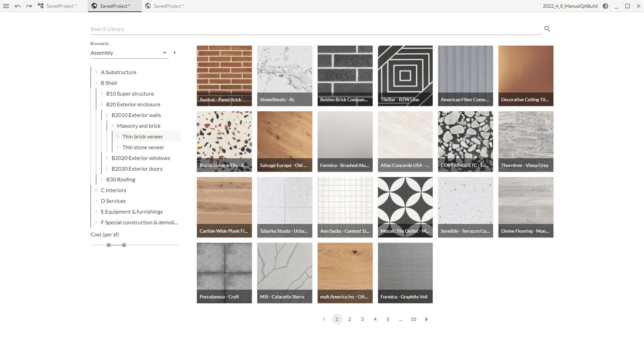Expand Thin stone veneer chevron

pyautogui.click(x=118, y=147)
